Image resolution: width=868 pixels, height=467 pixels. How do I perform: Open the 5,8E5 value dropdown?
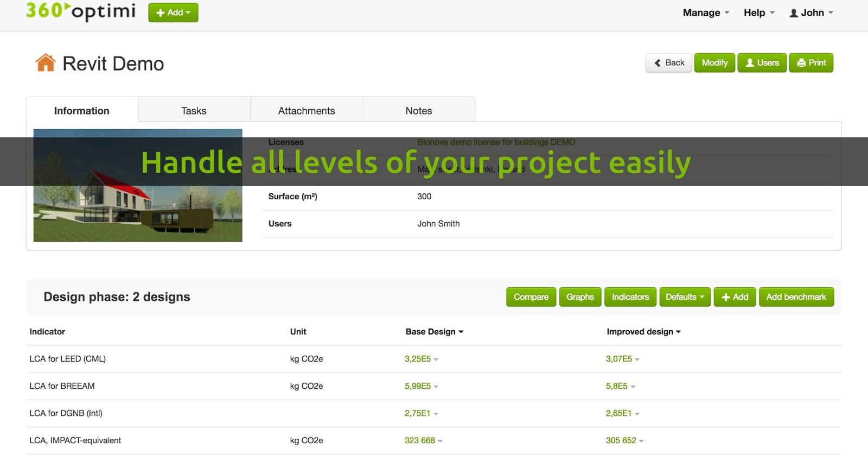pyautogui.click(x=621, y=386)
